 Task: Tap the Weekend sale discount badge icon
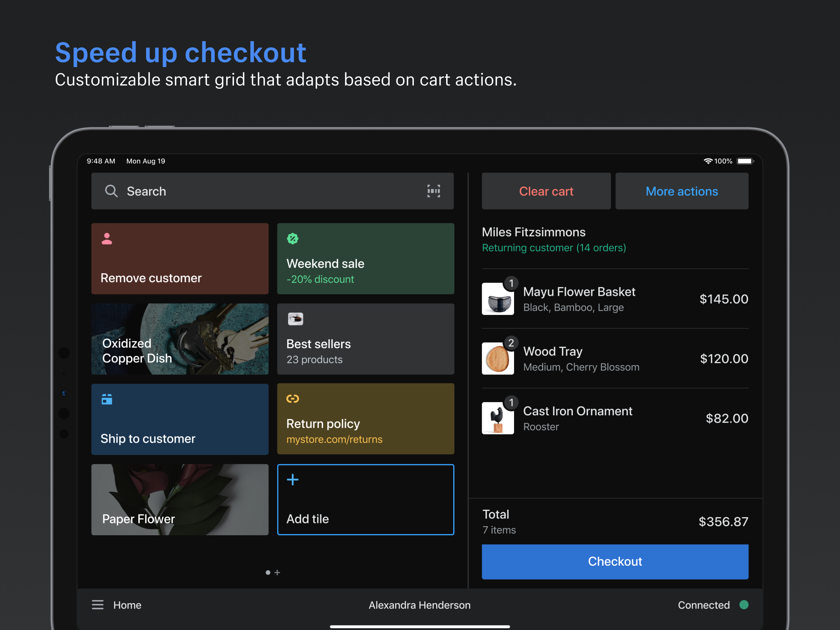pos(292,239)
